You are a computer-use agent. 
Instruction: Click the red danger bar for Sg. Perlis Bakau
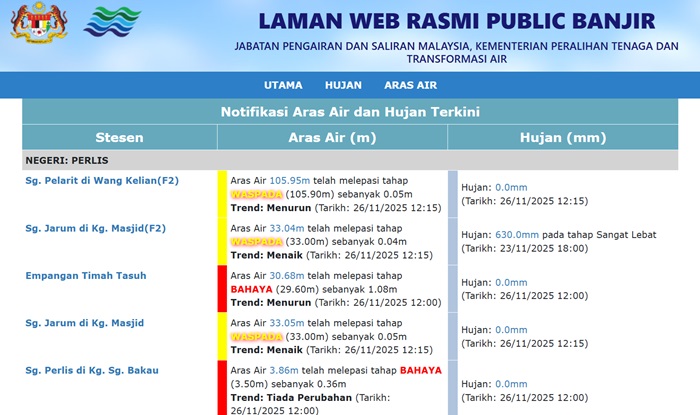pyautogui.click(x=222, y=388)
